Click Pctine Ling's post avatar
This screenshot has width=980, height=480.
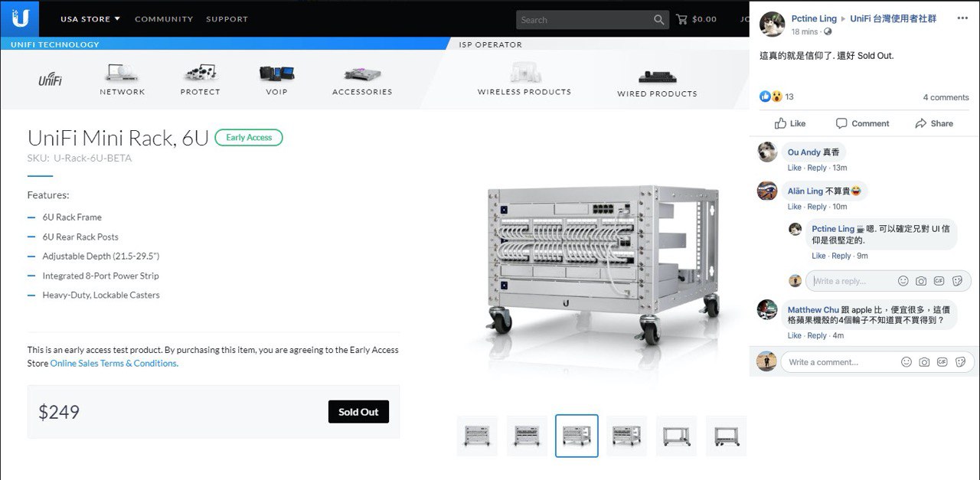coord(772,24)
